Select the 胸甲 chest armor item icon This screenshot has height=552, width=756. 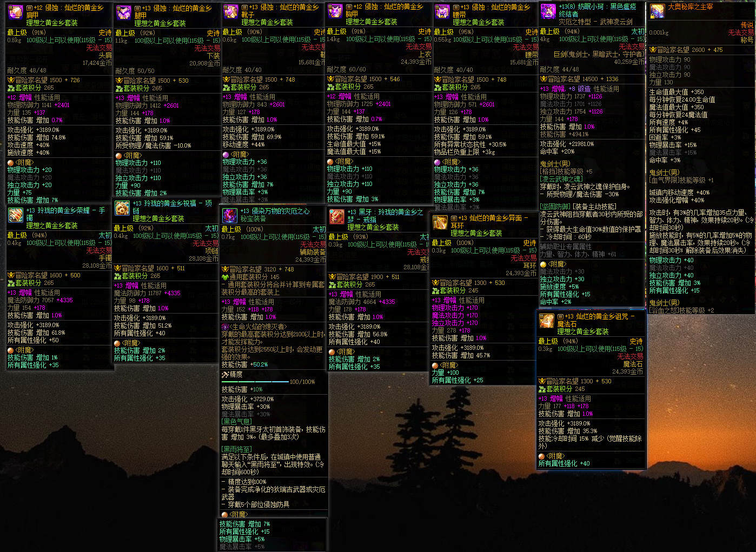click(335, 11)
